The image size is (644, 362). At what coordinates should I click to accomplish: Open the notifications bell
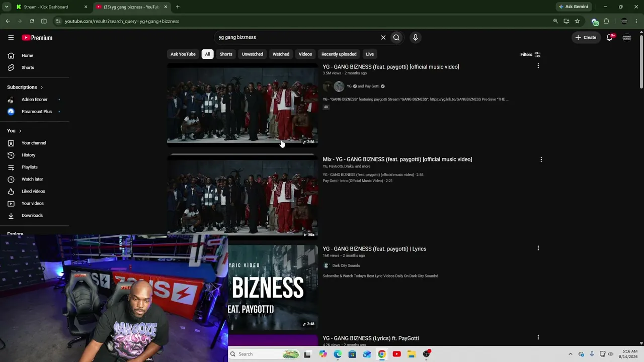click(610, 37)
